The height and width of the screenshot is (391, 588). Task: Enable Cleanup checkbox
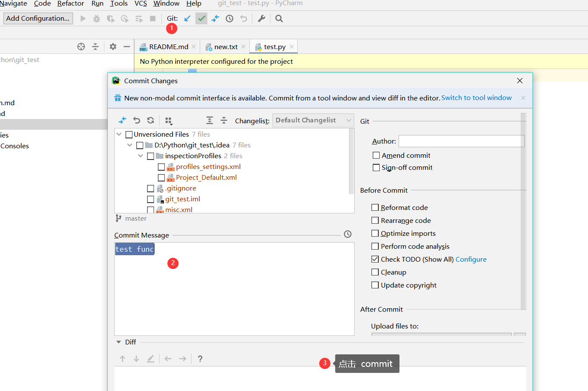point(375,272)
